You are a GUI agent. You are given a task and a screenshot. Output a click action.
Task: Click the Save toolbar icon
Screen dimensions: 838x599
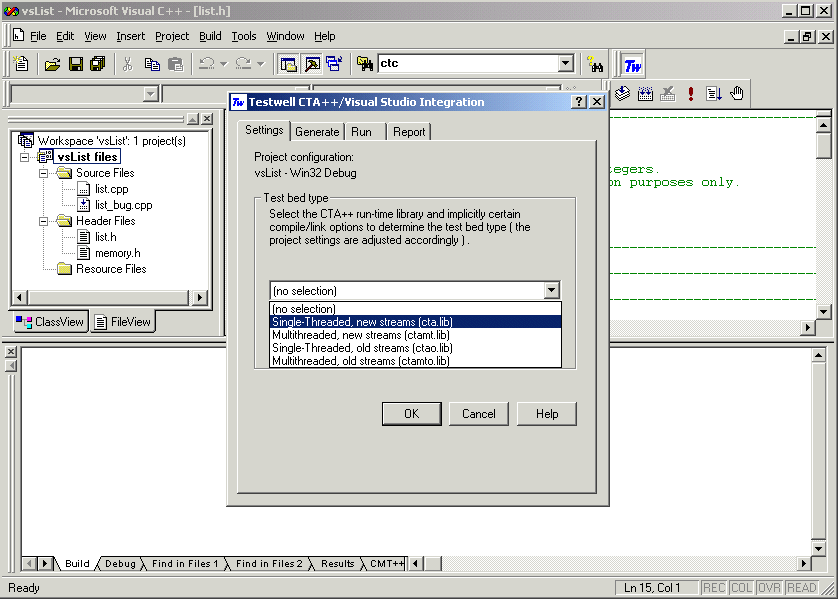click(76, 65)
